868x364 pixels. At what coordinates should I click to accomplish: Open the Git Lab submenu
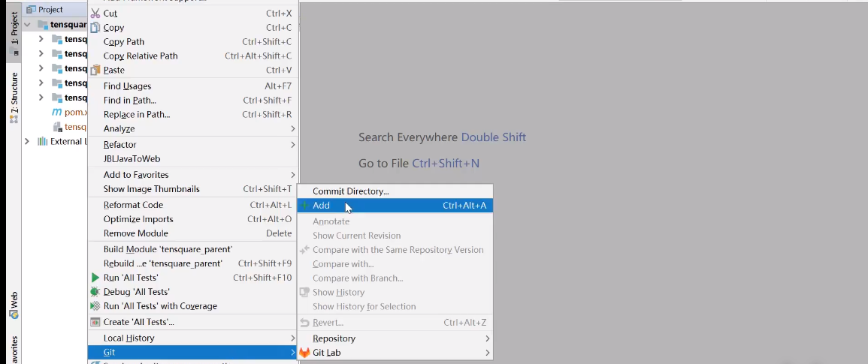[x=395, y=353]
